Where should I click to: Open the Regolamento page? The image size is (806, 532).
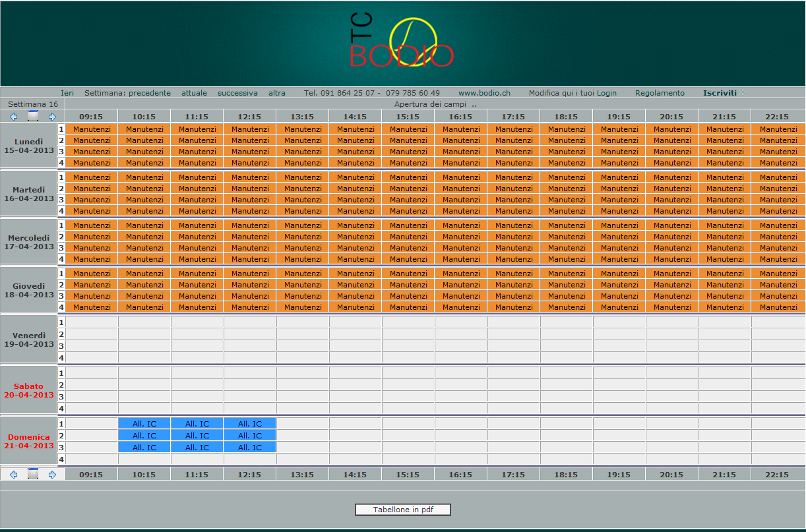click(660, 93)
